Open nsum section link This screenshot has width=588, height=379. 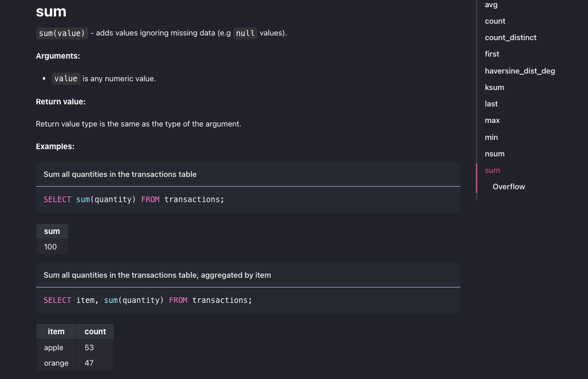[494, 154]
